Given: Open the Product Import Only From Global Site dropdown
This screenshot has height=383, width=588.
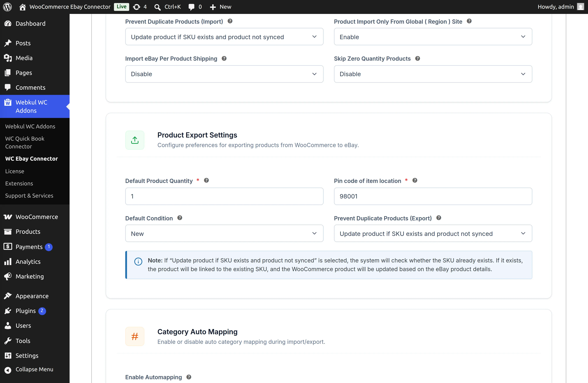Looking at the screenshot, I should pyautogui.click(x=433, y=37).
